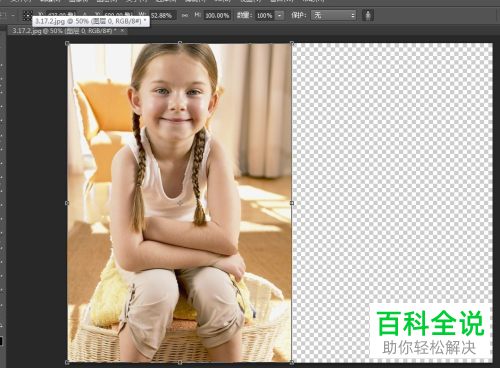The height and width of the screenshot is (368, 500).
Task: Click the top-left transform handle
Action: 67,43
